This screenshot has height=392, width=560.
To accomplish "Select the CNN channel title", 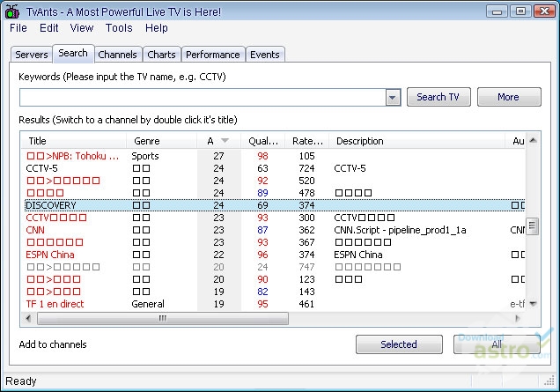I will [x=35, y=230].
